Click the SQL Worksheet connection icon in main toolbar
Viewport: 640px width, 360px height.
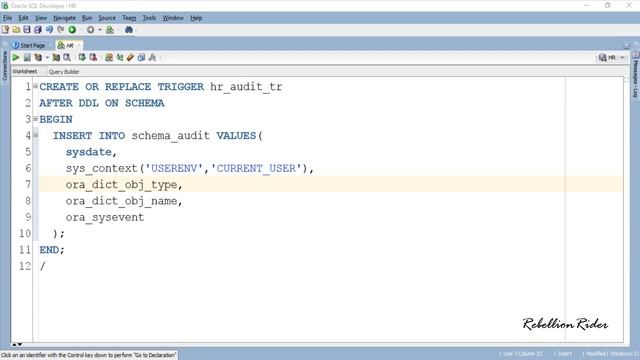click(110, 30)
